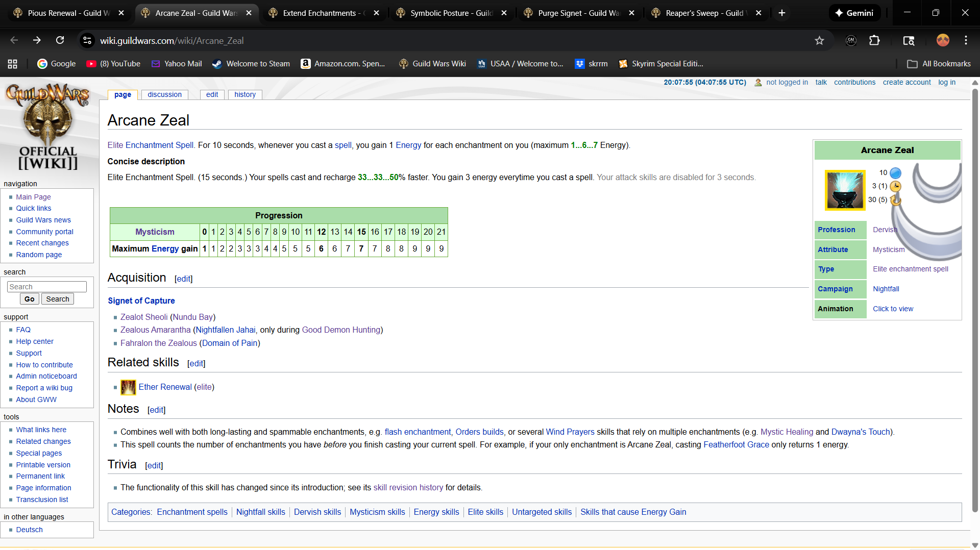This screenshot has height=550, width=980.
Task: Edit the Acquisition section
Action: tap(184, 279)
